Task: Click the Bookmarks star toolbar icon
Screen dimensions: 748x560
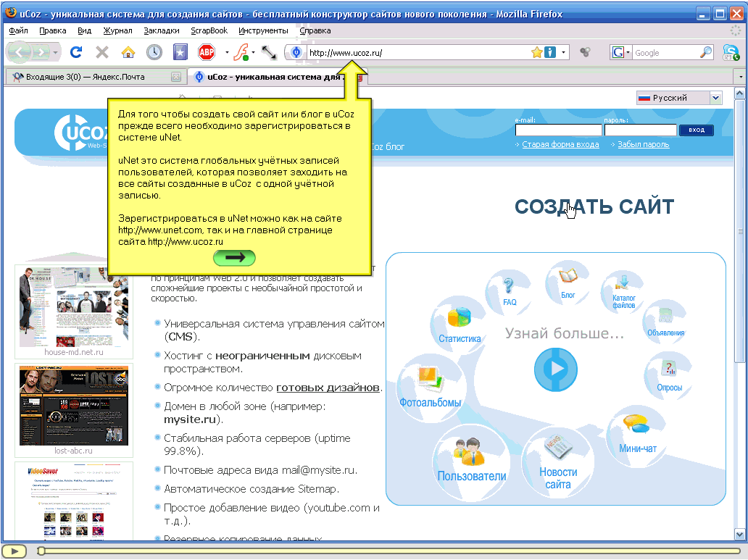Action: click(180, 52)
